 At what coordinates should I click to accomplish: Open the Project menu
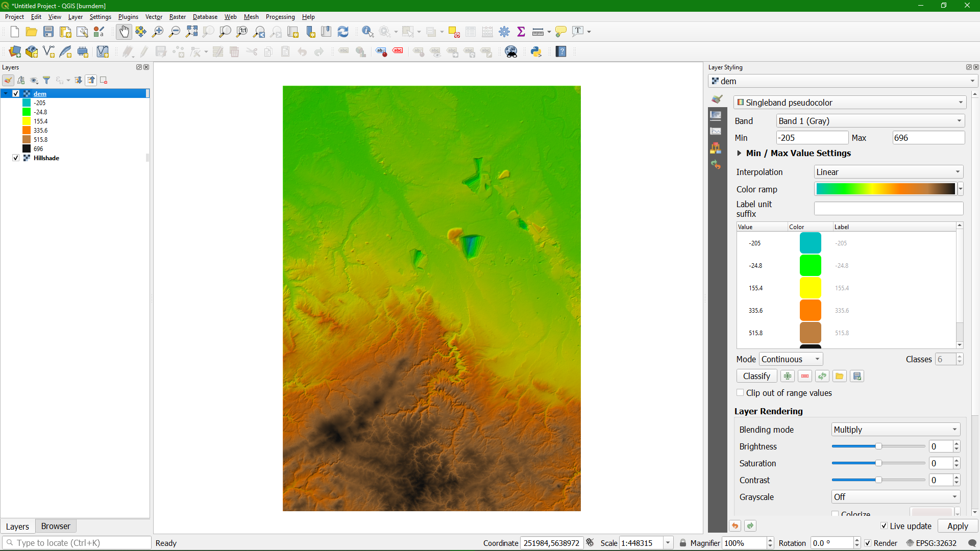coord(14,17)
